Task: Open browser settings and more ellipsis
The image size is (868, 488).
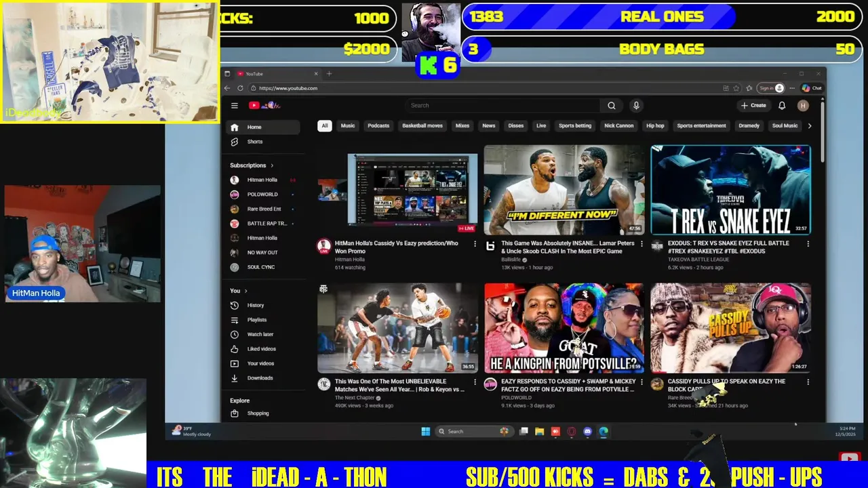Action: [792, 88]
